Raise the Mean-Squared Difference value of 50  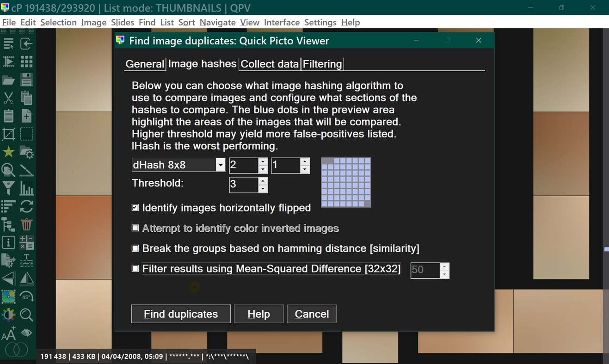tap(444, 267)
